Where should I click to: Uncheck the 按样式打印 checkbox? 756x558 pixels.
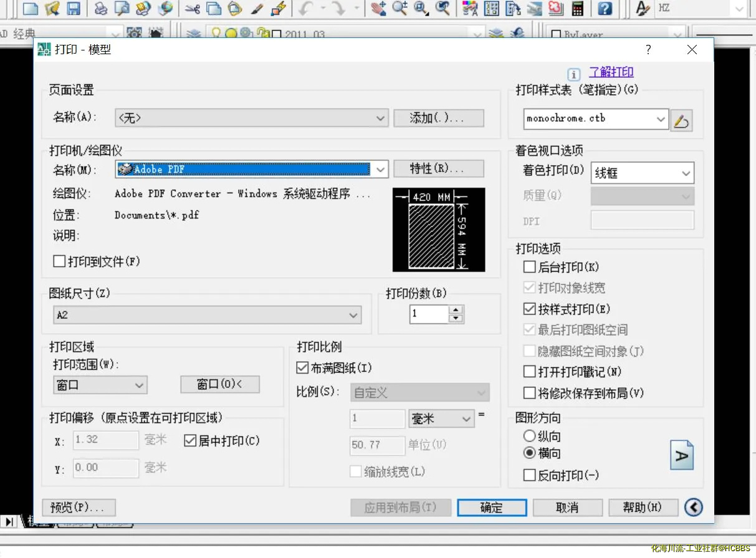pyautogui.click(x=529, y=309)
